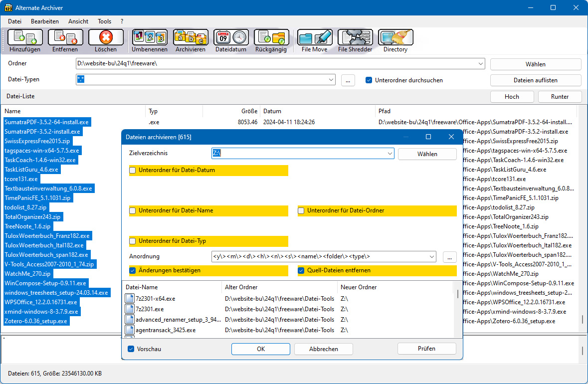
Task: Select tcore131.exe in the file list
Action: pos(21,179)
